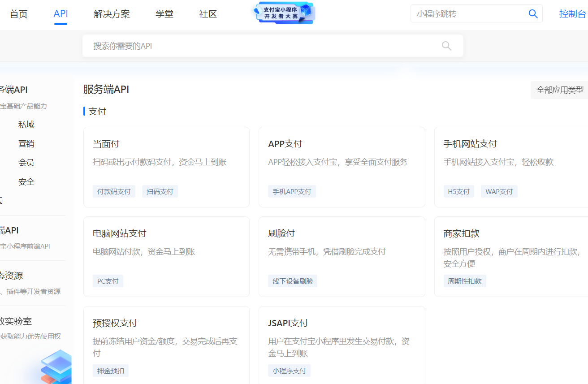Image resolution: width=588 pixels, height=384 pixels.
Task: Open the 手机网站支付 card
Action: click(511, 167)
